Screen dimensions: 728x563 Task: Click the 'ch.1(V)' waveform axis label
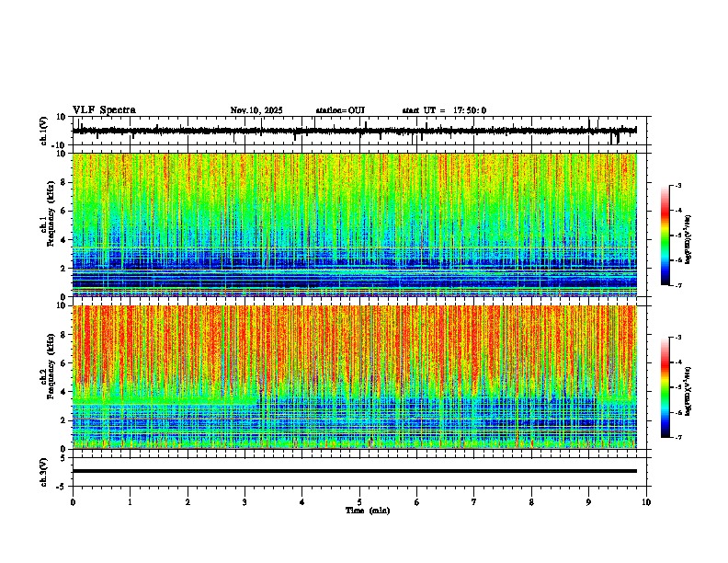[44, 131]
